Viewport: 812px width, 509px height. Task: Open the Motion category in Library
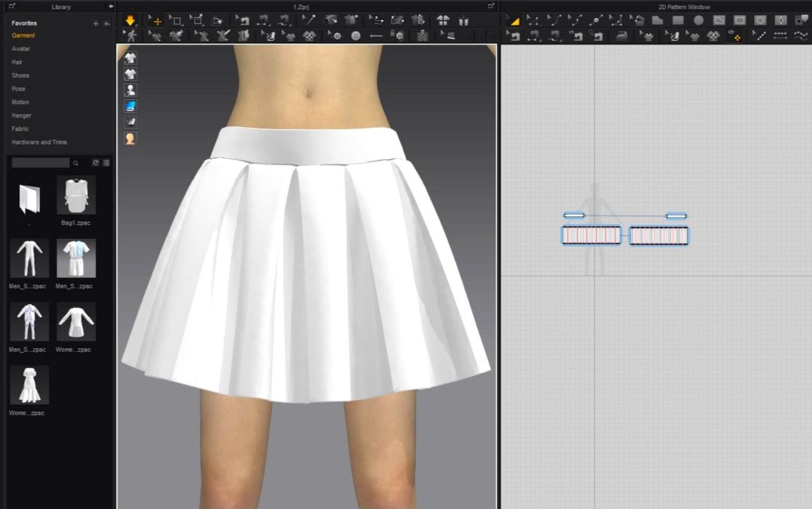click(21, 102)
